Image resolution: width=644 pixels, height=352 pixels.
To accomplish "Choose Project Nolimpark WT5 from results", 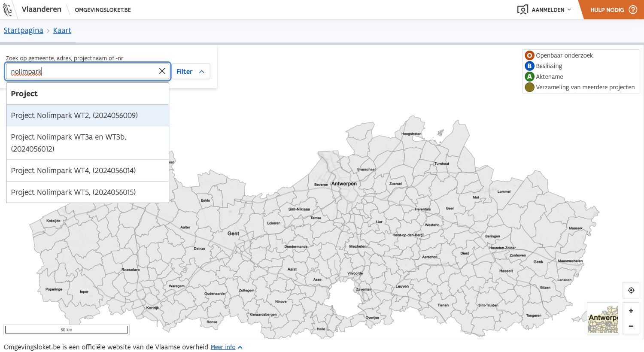I will pos(73,192).
